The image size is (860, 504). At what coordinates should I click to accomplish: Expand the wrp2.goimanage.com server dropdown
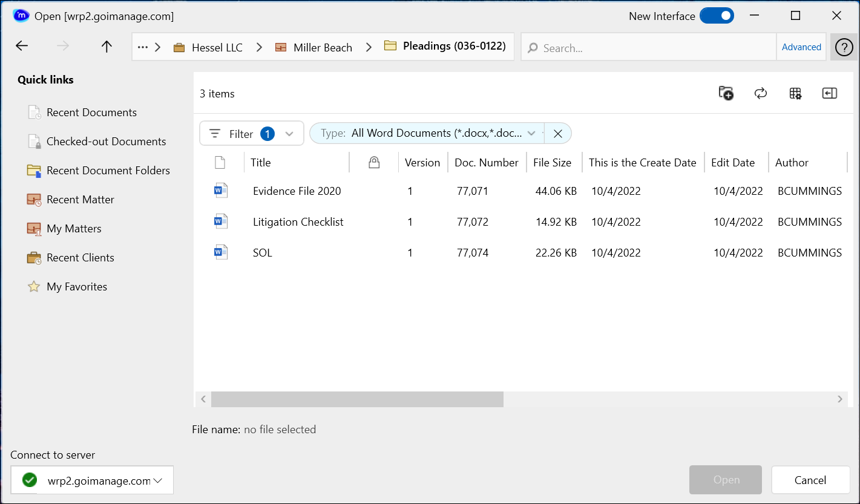(159, 480)
